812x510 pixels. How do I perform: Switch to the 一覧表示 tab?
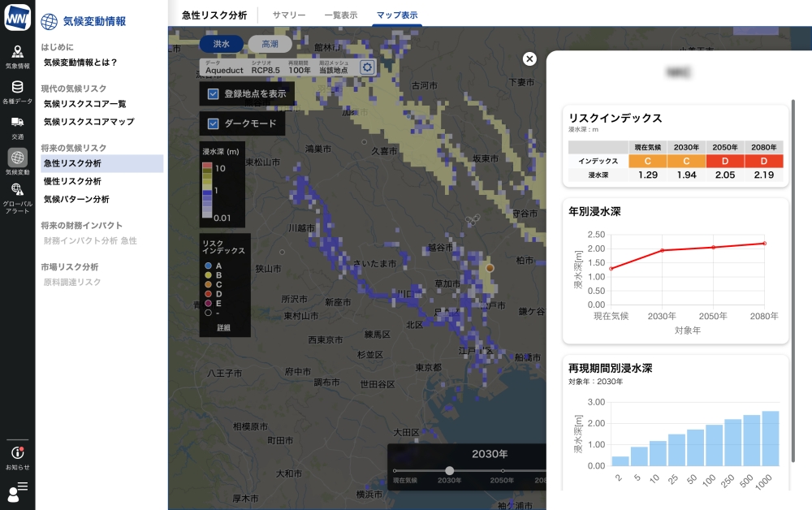tap(340, 15)
